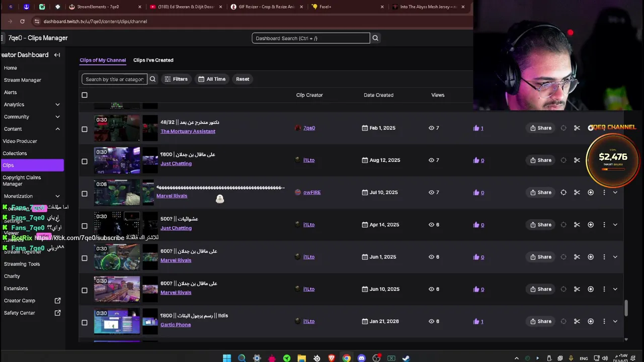Click the Dashboard Search magnifier button
This screenshot has width=644, height=362.
(x=375, y=38)
